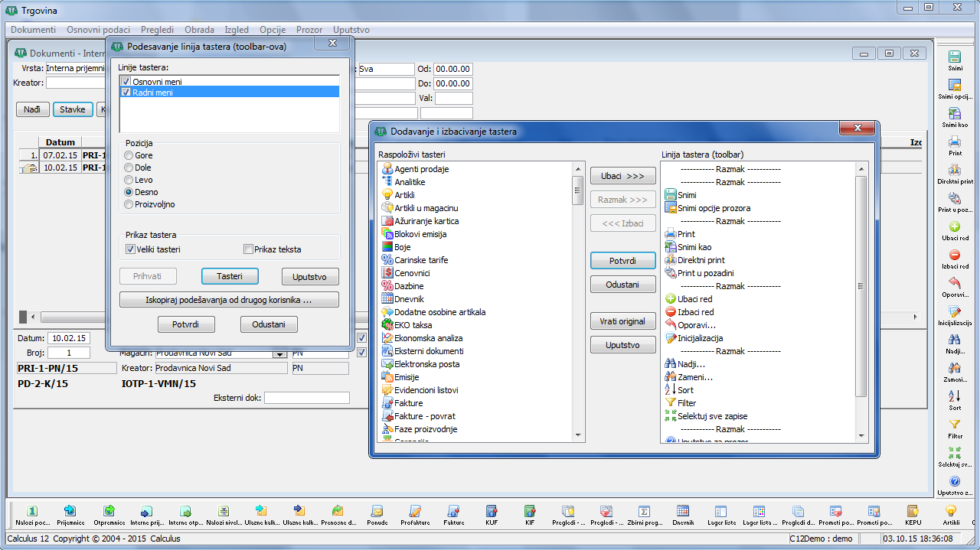Click the Ubaci >>> button
This screenshot has width=980, height=550.
pyautogui.click(x=622, y=176)
